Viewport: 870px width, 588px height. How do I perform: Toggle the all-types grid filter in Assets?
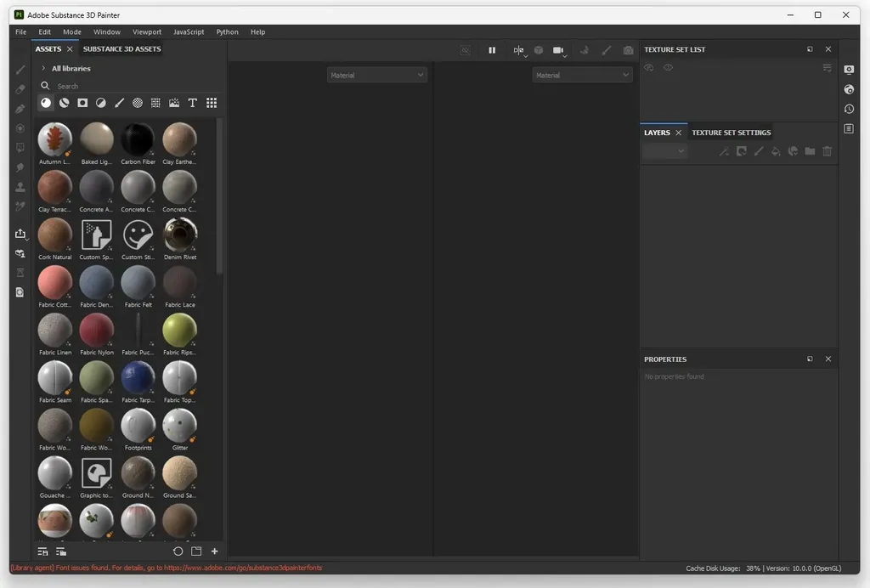click(x=212, y=103)
